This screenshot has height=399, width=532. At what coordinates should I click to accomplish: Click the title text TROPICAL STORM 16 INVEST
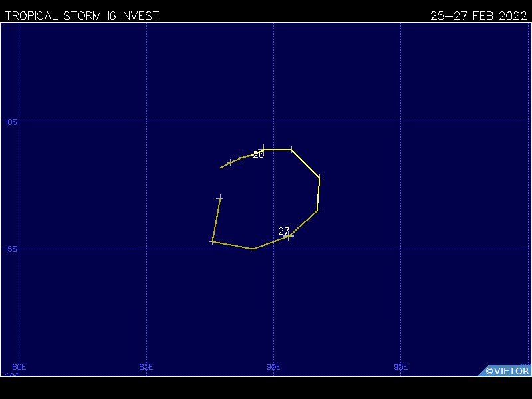[82, 16]
